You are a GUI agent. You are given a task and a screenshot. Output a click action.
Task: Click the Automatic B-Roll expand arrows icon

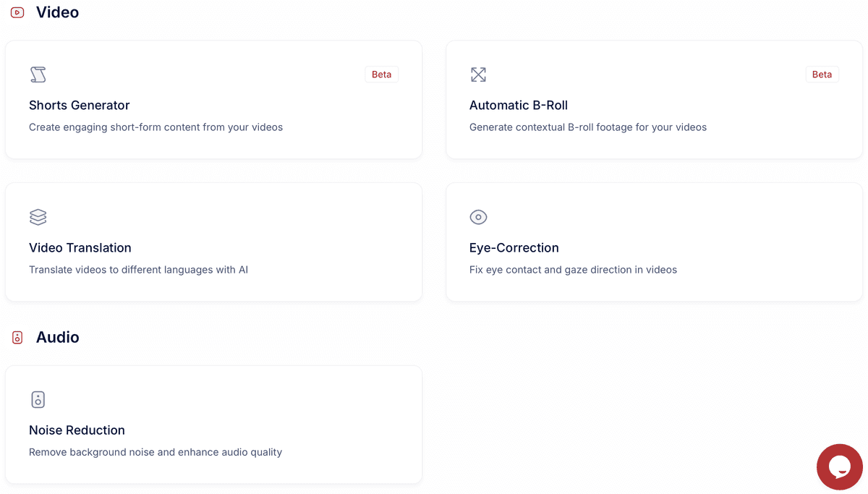478,74
